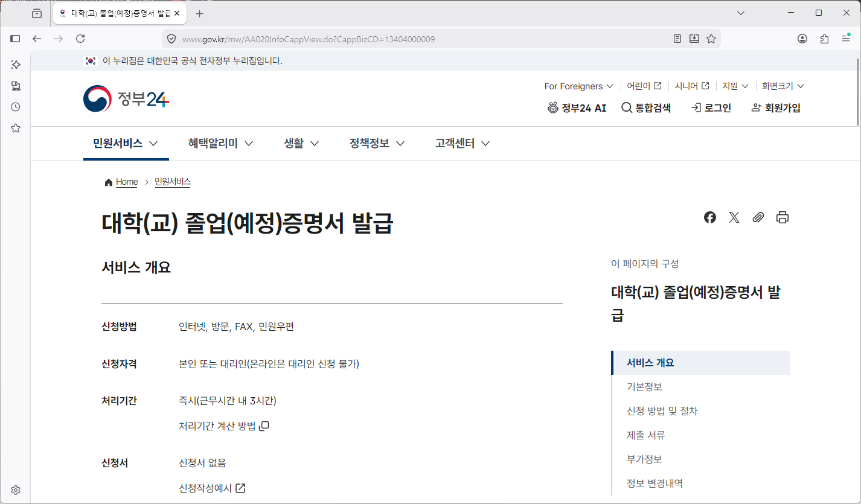Screen dimensions: 861x504
Task: Jump to 신청 방법 및 절차 section
Action: (662, 411)
